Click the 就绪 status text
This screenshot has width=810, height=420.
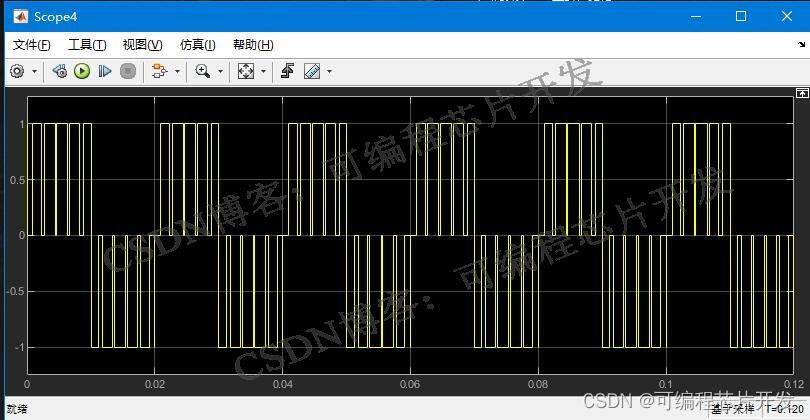coord(17,410)
